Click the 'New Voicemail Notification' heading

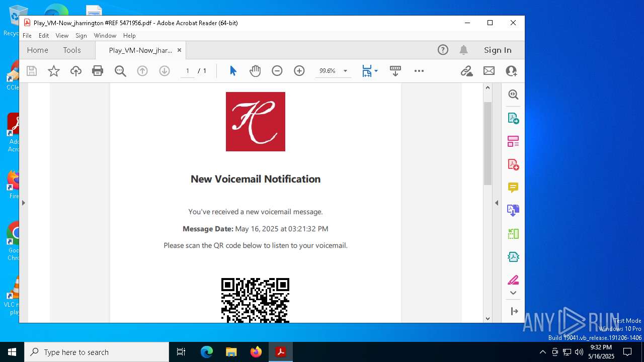point(256,179)
